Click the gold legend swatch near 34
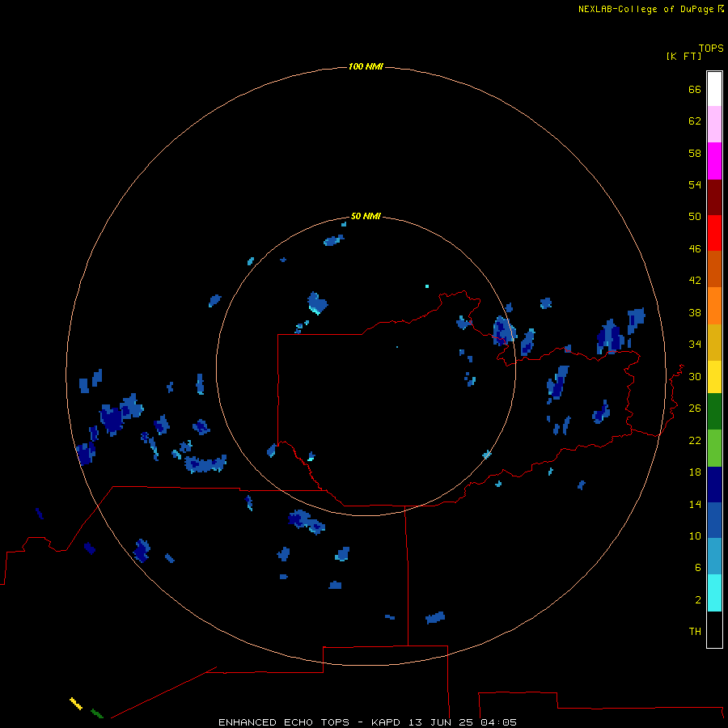The image size is (728, 728). coord(714,342)
